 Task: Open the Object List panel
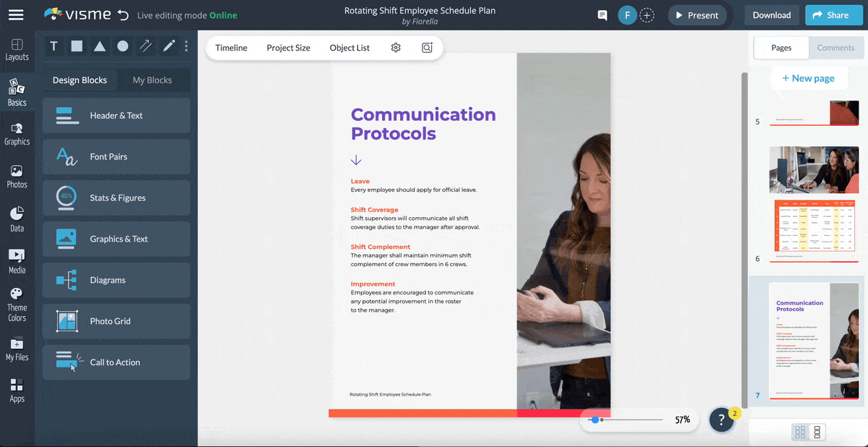[x=349, y=48]
